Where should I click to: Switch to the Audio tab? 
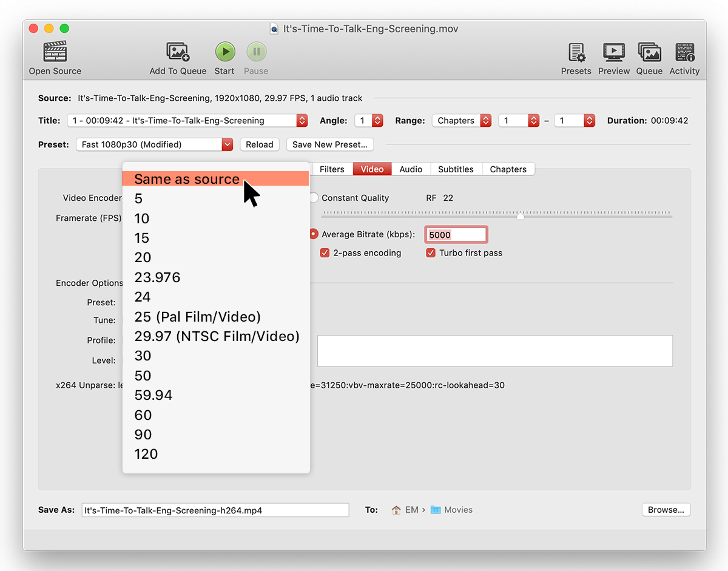411,169
